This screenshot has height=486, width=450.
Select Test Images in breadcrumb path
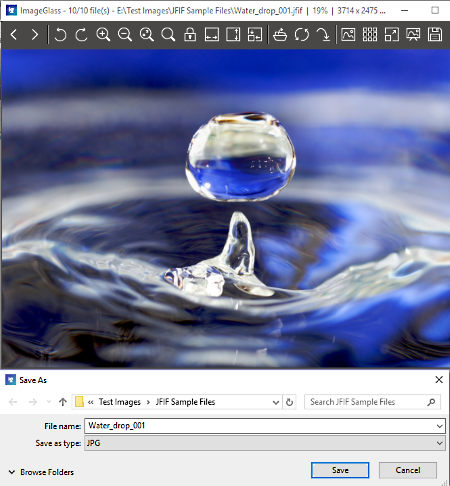point(120,402)
